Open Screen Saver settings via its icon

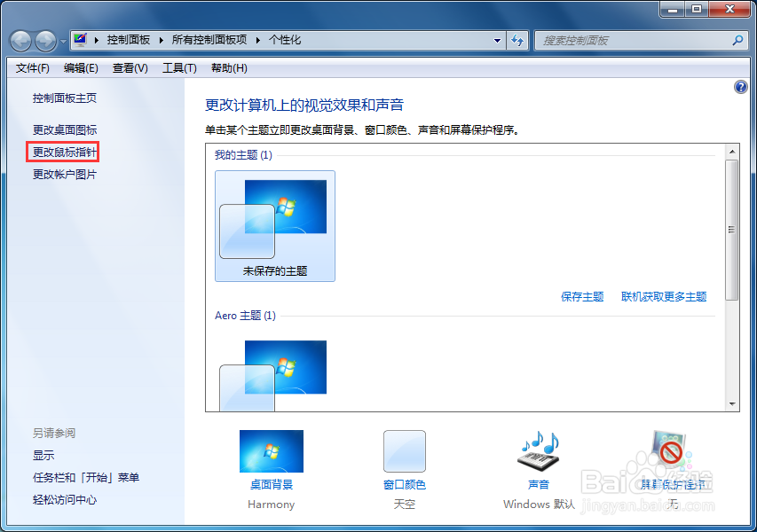pos(668,450)
